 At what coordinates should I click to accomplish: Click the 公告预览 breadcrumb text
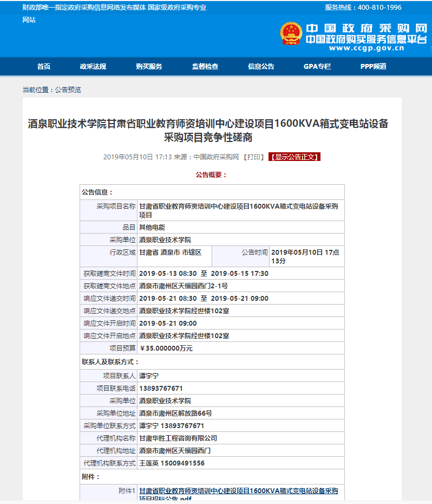pos(68,90)
